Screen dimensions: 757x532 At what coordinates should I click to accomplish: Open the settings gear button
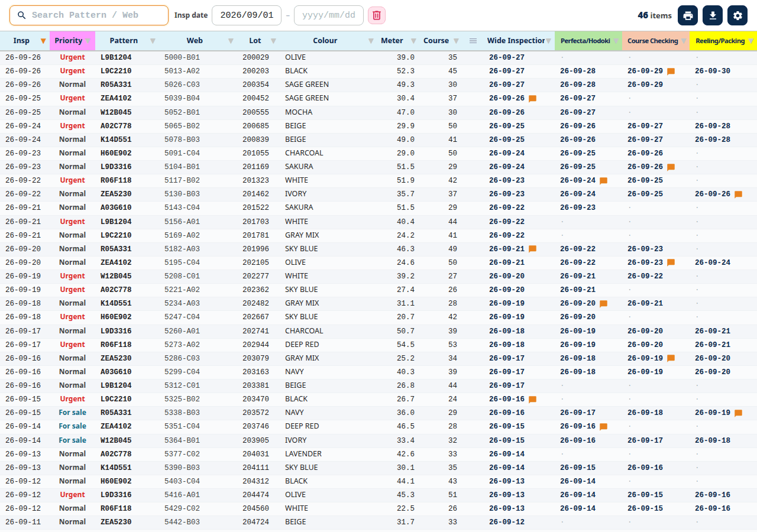click(737, 15)
